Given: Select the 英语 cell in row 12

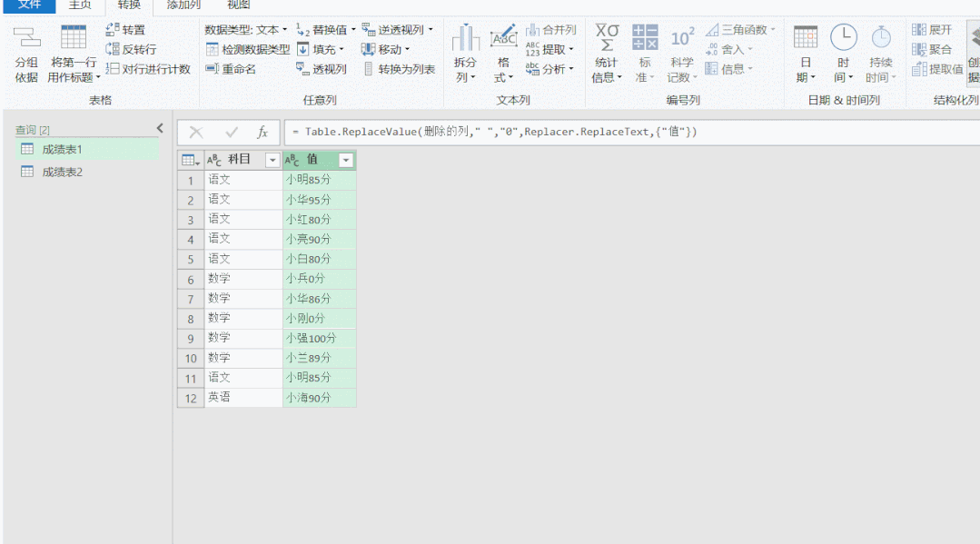Looking at the screenshot, I should tap(243, 398).
